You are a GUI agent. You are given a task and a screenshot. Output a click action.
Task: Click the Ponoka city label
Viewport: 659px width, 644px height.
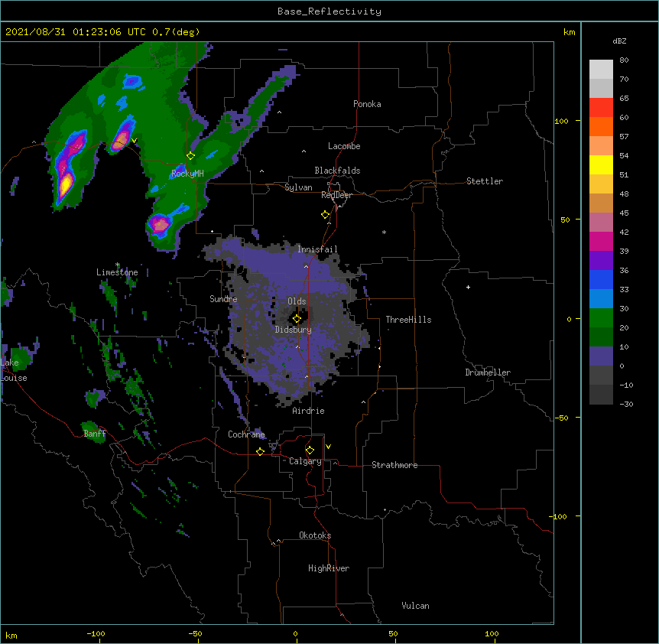pos(367,104)
